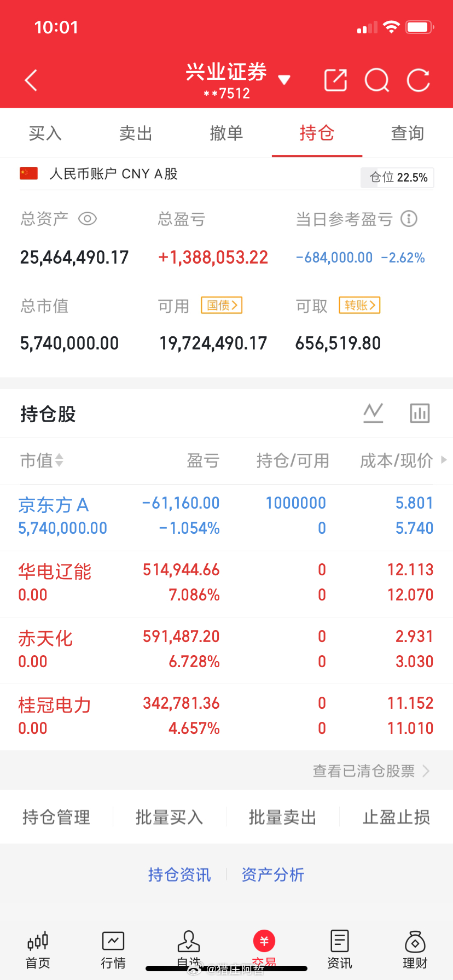Open holdings bar chart icon
The height and width of the screenshot is (980, 453).
click(420, 413)
